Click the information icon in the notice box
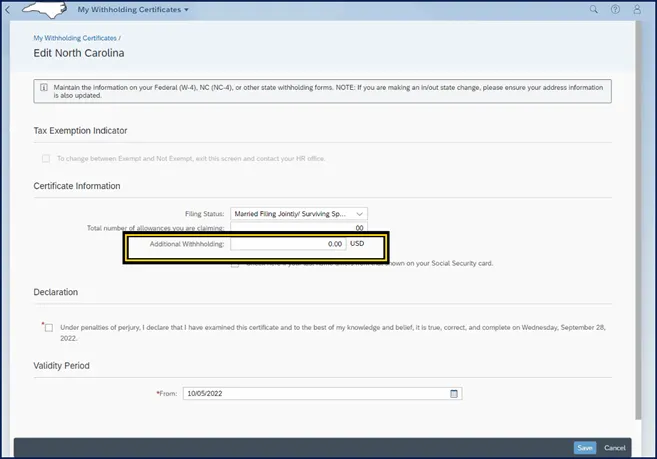This screenshot has height=459, width=657. [x=44, y=87]
